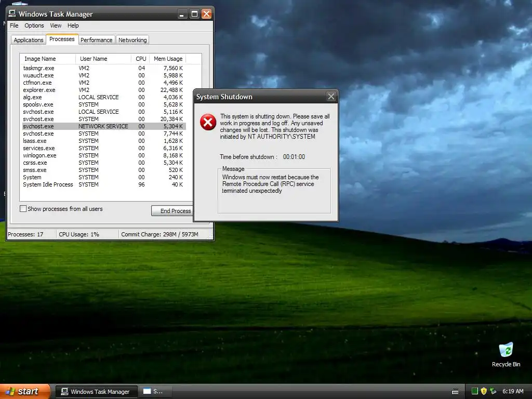This screenshot has width=532, height=399.
Task: Maximize the Windows Task Manager window
Action: [x=194, y=14]
